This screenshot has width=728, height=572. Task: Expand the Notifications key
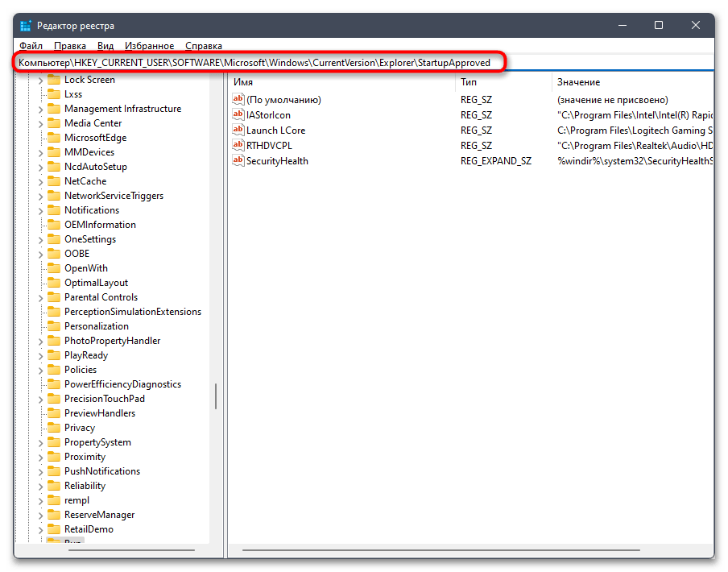[40, 211]
